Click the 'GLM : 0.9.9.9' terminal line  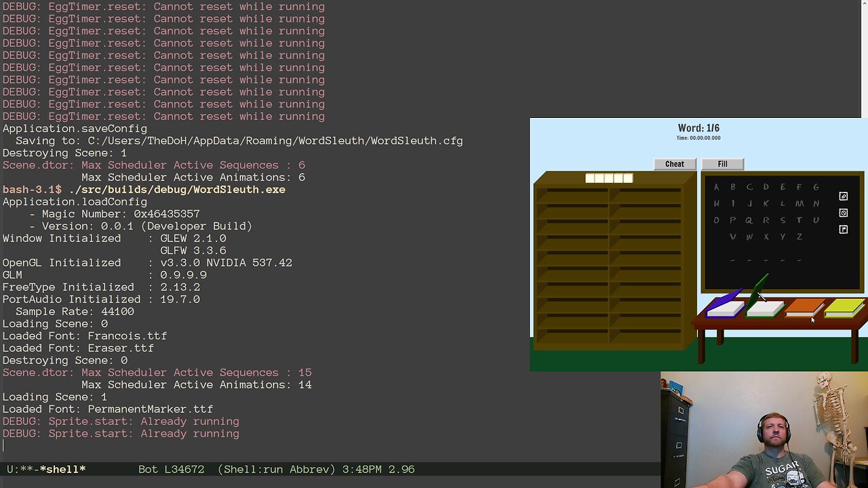(x=104, y=275)
